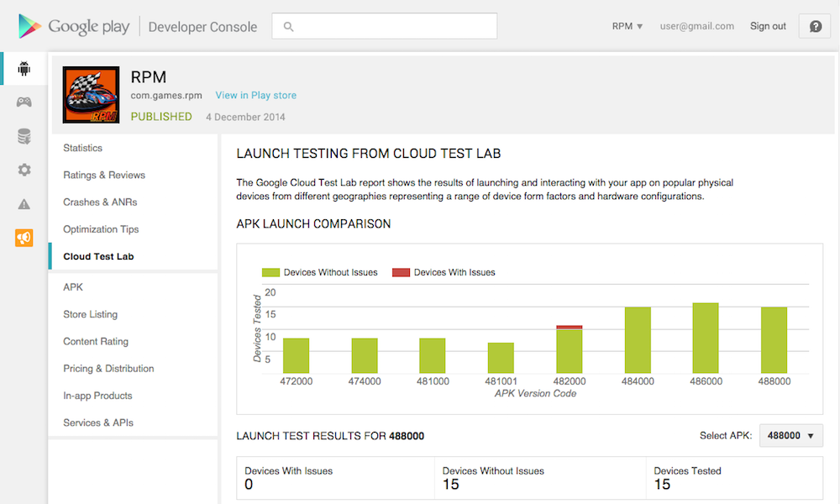Viewport: 840px width, 504px height.
Task: Click the database stack sidebar icon
Action: pos(24,136)
